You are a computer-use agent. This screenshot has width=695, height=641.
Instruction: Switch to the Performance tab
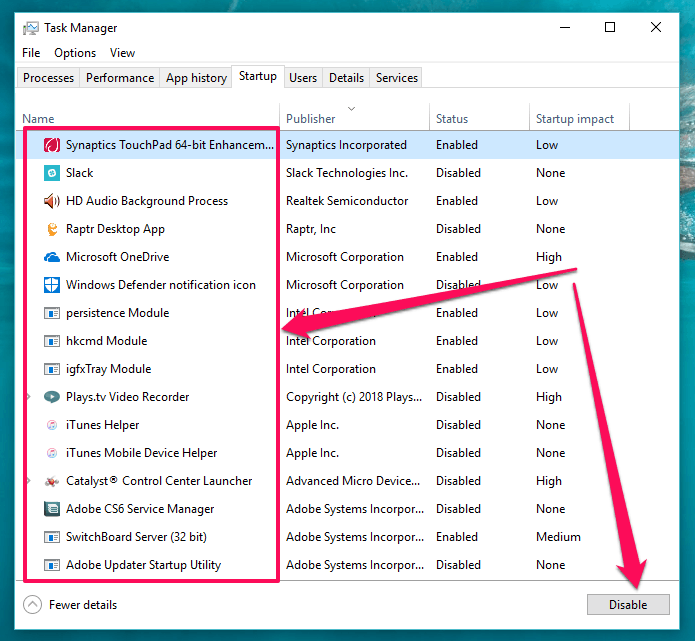click(x=120, y=78)
